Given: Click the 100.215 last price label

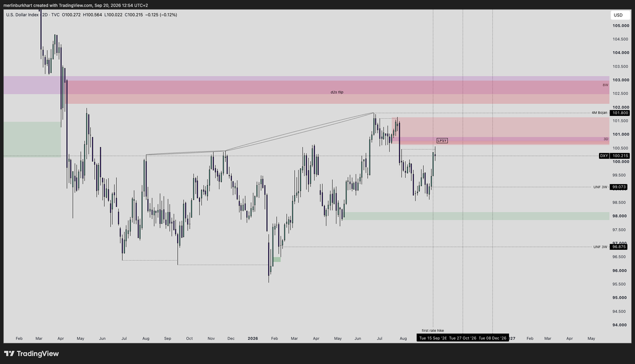Looking at the screenshot, I should [x=620, y=156].
